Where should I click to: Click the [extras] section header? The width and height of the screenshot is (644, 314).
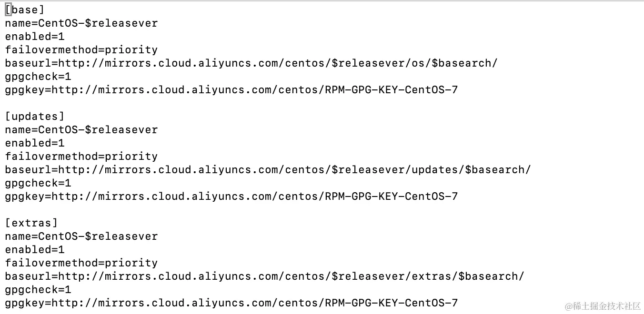[x=31, y=223]
